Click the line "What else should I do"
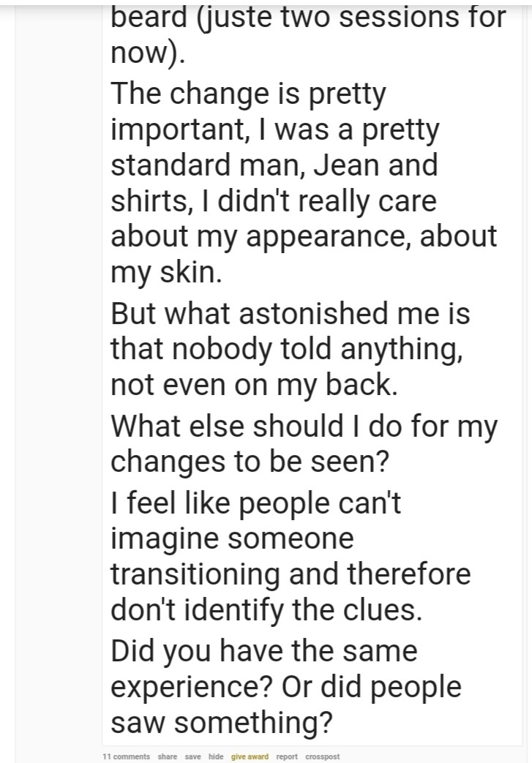 [x=304, y=427]
